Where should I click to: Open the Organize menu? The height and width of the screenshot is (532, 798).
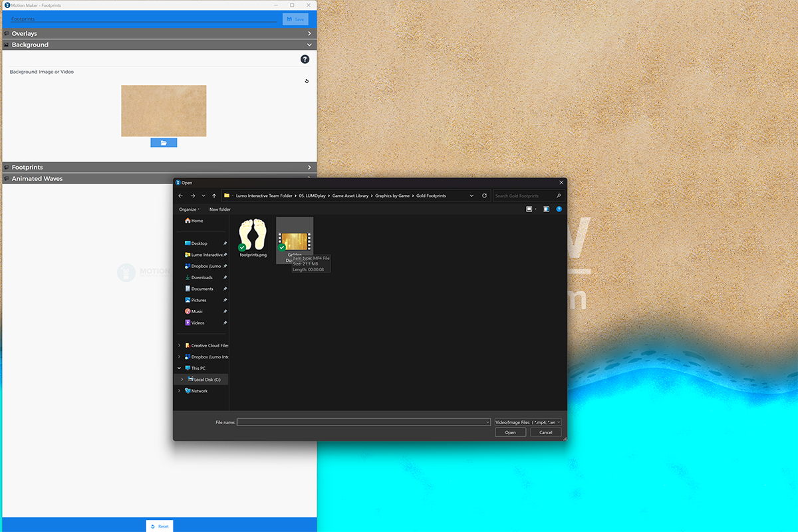point(189,209)
